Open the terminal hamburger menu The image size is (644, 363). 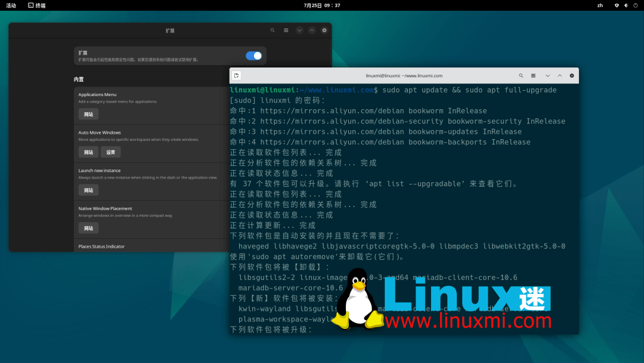tap(532, 75)
